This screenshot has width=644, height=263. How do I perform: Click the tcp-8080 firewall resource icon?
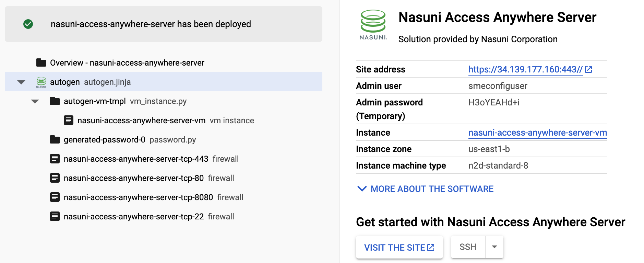tap(55, 197)
